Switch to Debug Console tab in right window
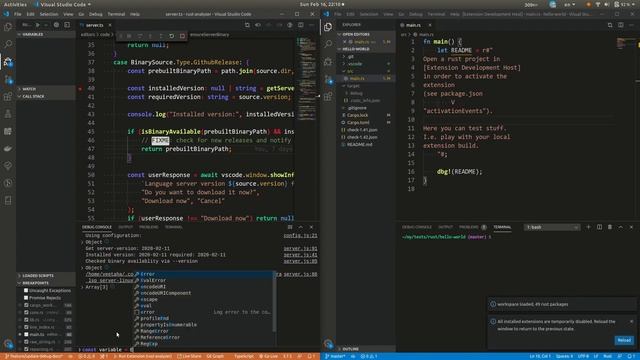Screen dimensions: 640x360 click(x=417, y=227)
